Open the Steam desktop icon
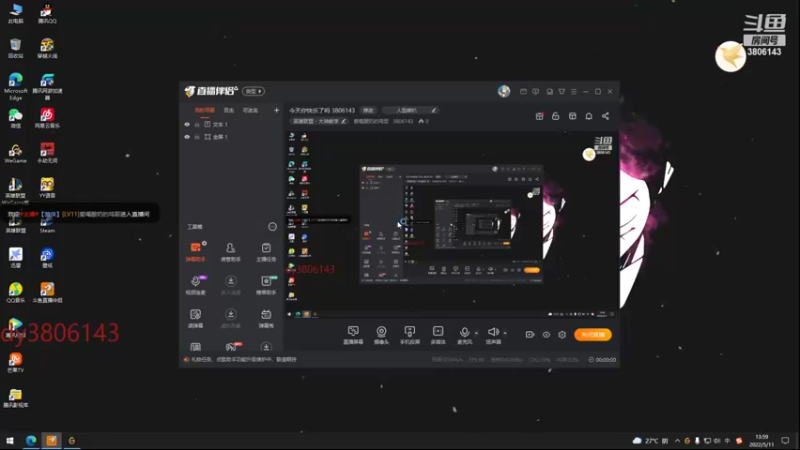This screenshot has width=800, height=450. 47,224
